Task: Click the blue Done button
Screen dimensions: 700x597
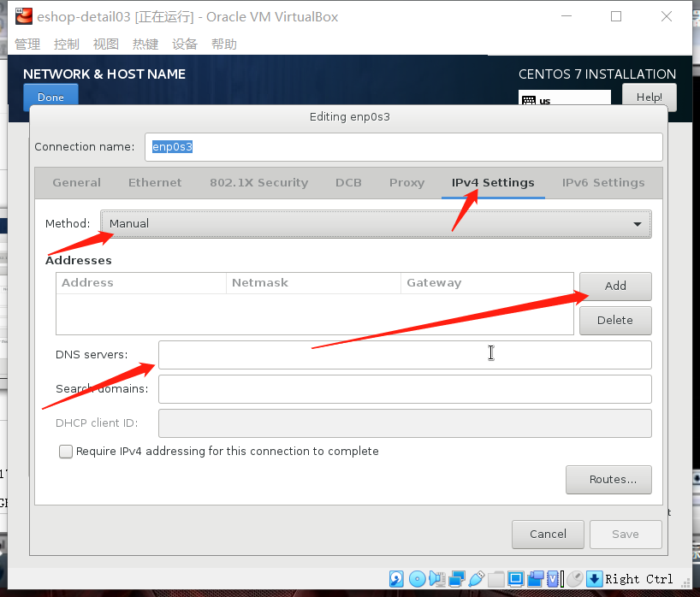Action: click(50, 97)
